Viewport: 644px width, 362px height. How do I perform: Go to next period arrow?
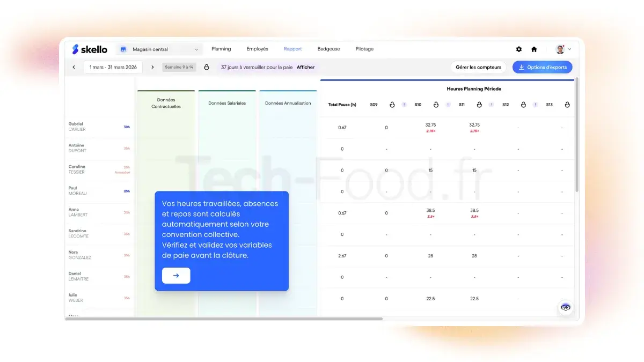(152, 67)
